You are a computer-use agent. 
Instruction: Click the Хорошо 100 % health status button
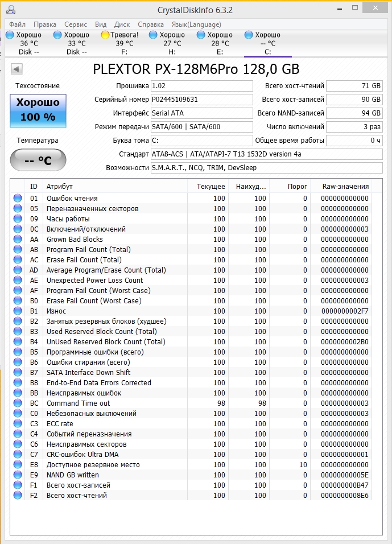point(38,110)
